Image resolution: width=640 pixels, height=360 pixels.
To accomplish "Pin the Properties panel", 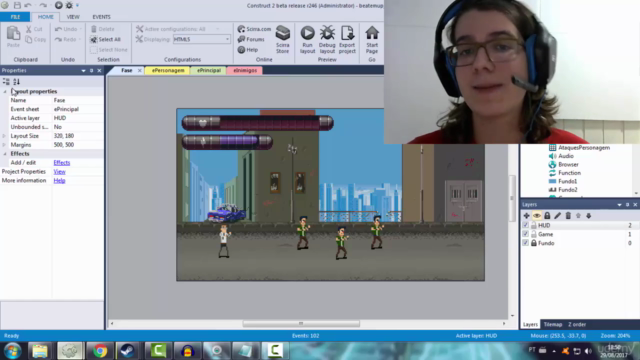I will coord(91,71).
